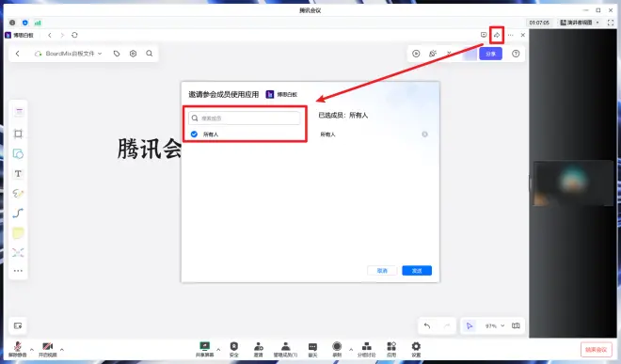Uncheck the 所有人 checkbox
Image resolution: width=621 pixels, height=364 pixels.
click(194, 135)
